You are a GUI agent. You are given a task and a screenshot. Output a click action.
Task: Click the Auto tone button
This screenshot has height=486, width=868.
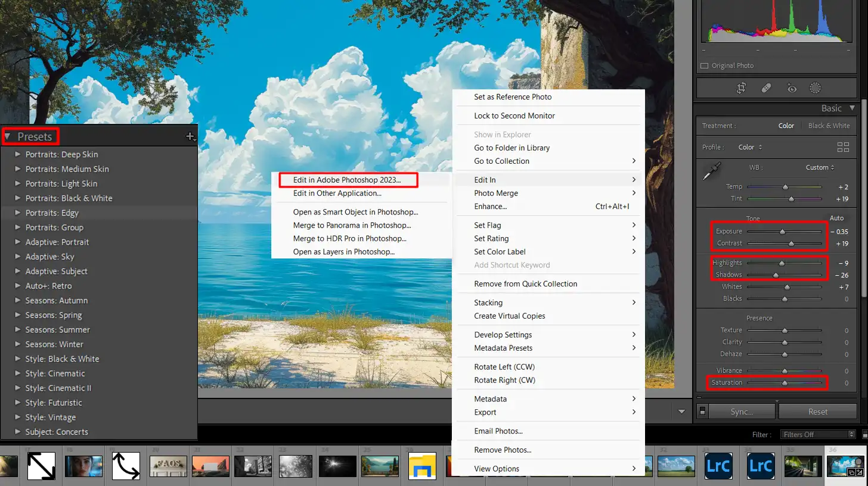(x=836, y=219)
